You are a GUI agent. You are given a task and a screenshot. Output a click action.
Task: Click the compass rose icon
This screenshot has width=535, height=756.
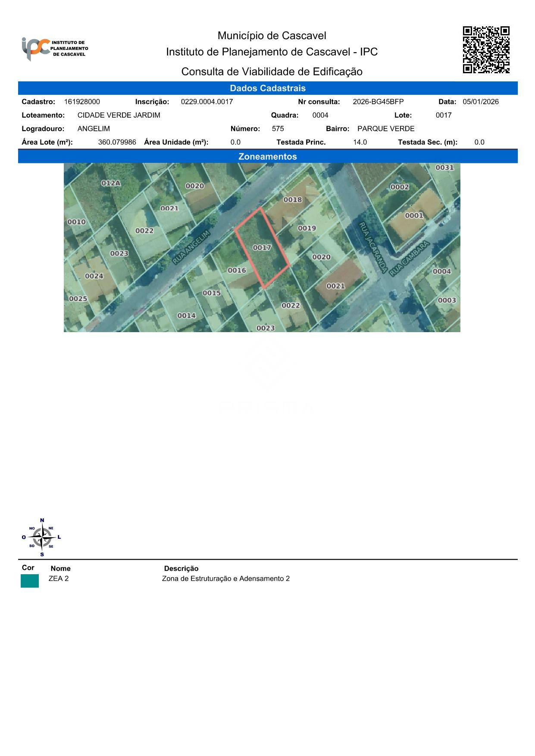point(42,537)
